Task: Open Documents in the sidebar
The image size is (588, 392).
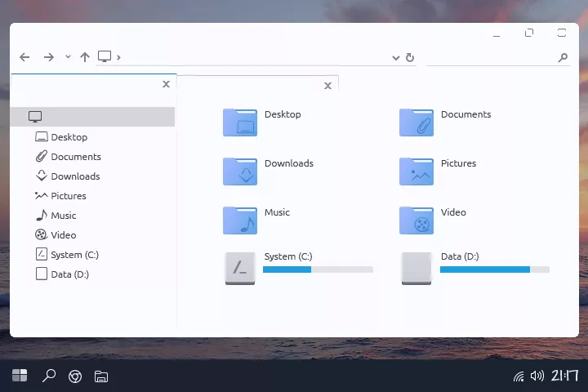Action: click(69, 157)
